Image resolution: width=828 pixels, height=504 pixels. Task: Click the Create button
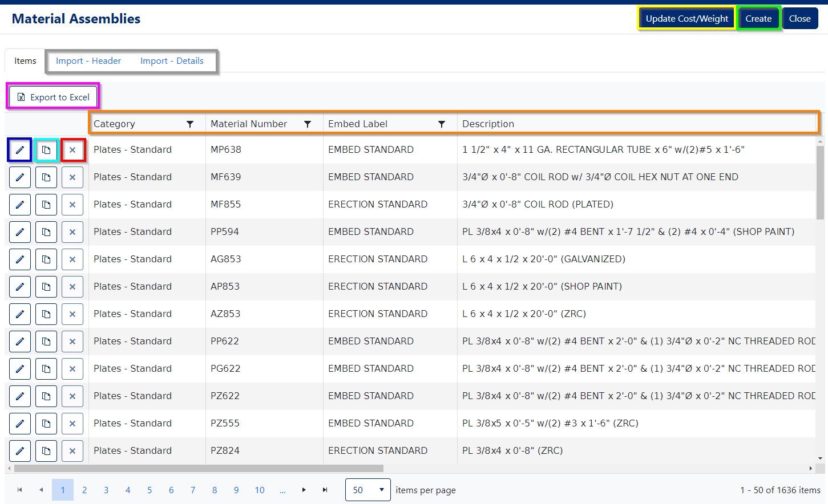click(758, 19)
